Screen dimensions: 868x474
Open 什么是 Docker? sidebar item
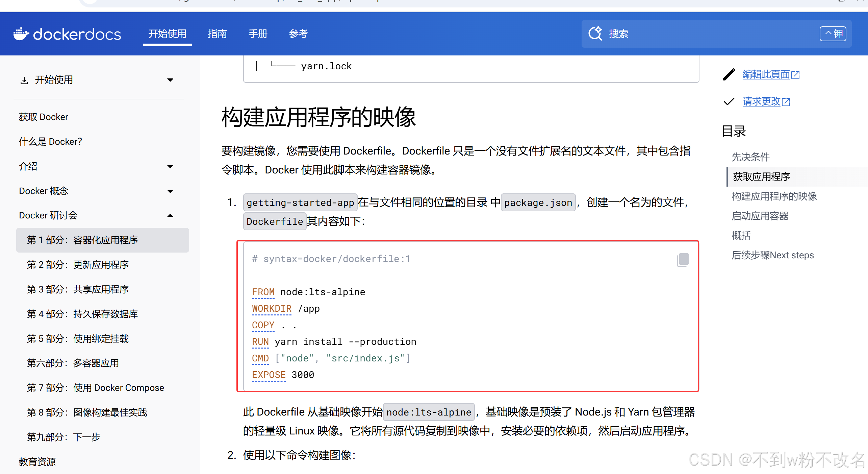[50, 142]
